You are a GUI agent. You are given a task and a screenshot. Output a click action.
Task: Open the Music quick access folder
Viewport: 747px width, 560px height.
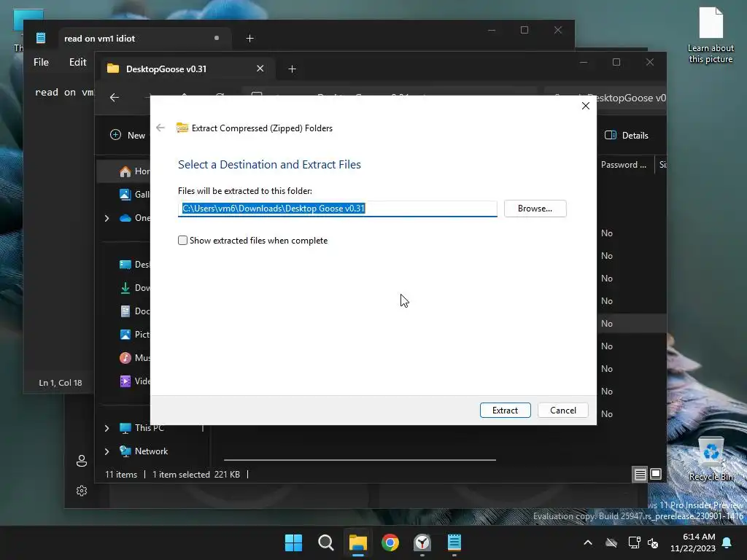coord(134,357)
